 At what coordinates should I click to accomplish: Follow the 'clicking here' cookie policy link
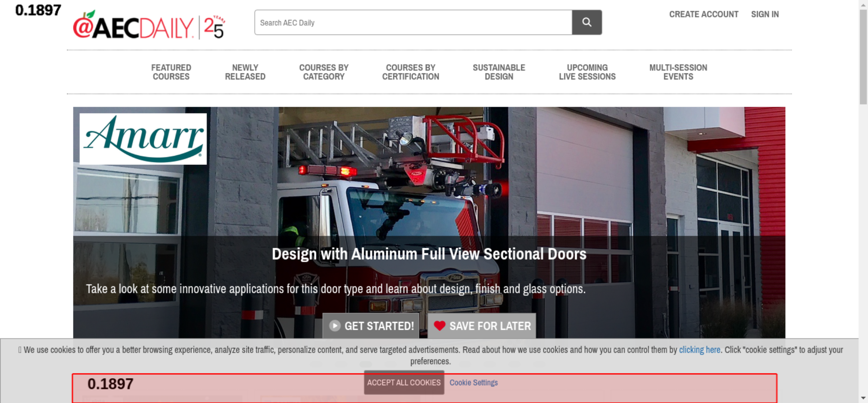pos(700,350)
